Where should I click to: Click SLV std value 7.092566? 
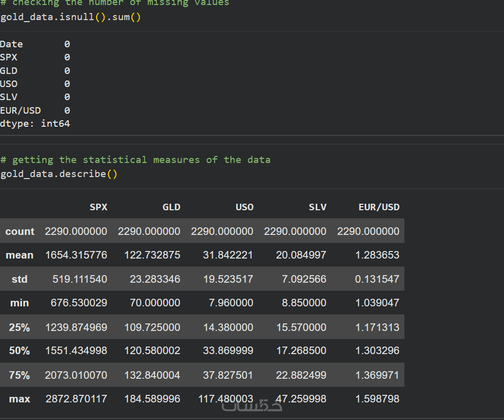(304, 279)
